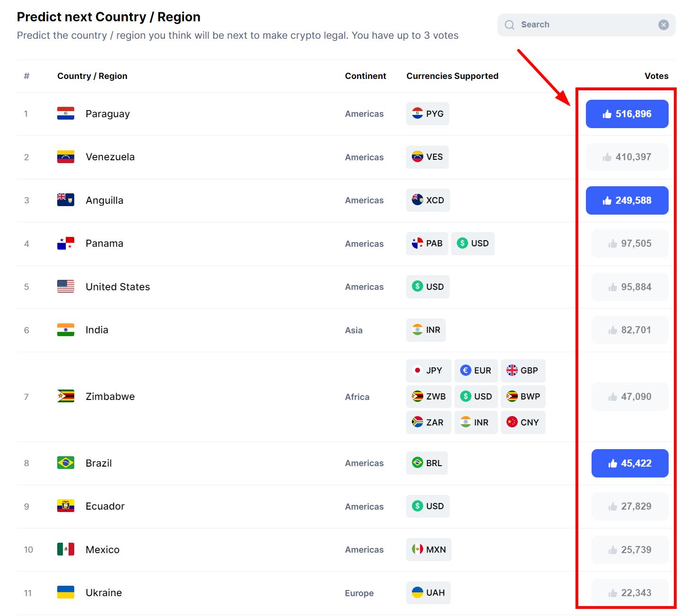The image size is (680, 616).
Task: Clear search with the X icon
Action: 663,25
